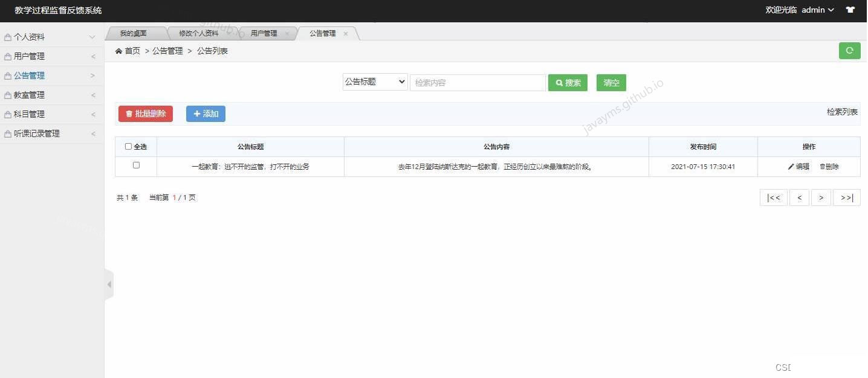切换到我的桌面标签页
This screenshot has height=378, width=868.
[134, 33]
